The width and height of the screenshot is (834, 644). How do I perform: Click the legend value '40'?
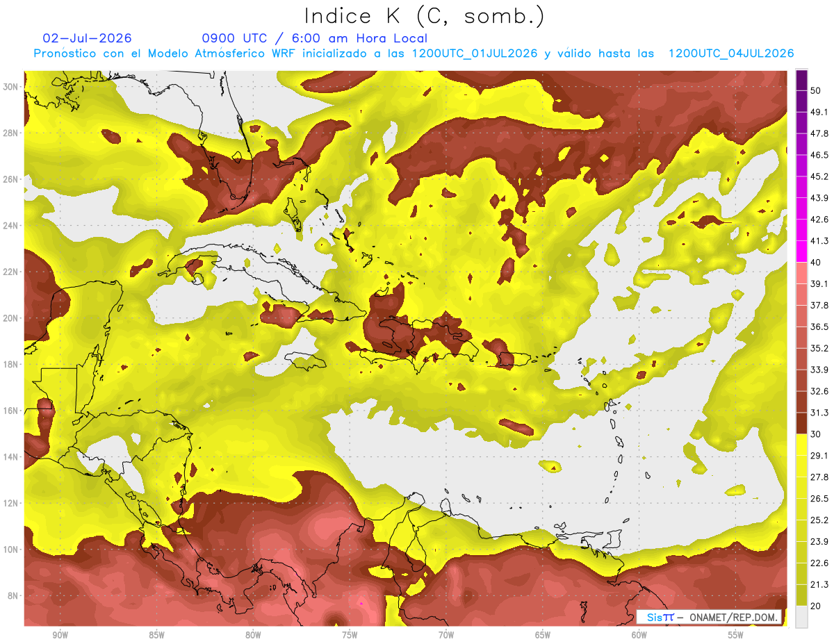click(817, 262)
